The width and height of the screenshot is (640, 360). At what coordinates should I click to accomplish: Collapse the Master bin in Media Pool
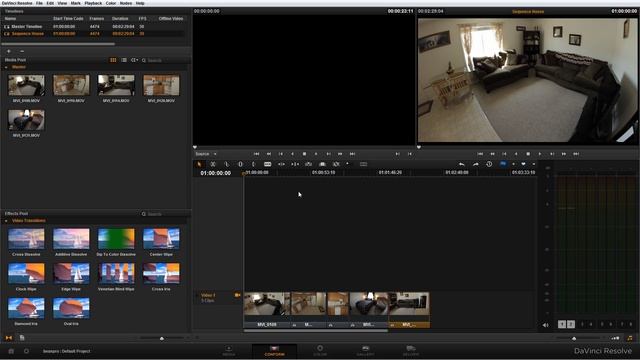pos(6,67)
